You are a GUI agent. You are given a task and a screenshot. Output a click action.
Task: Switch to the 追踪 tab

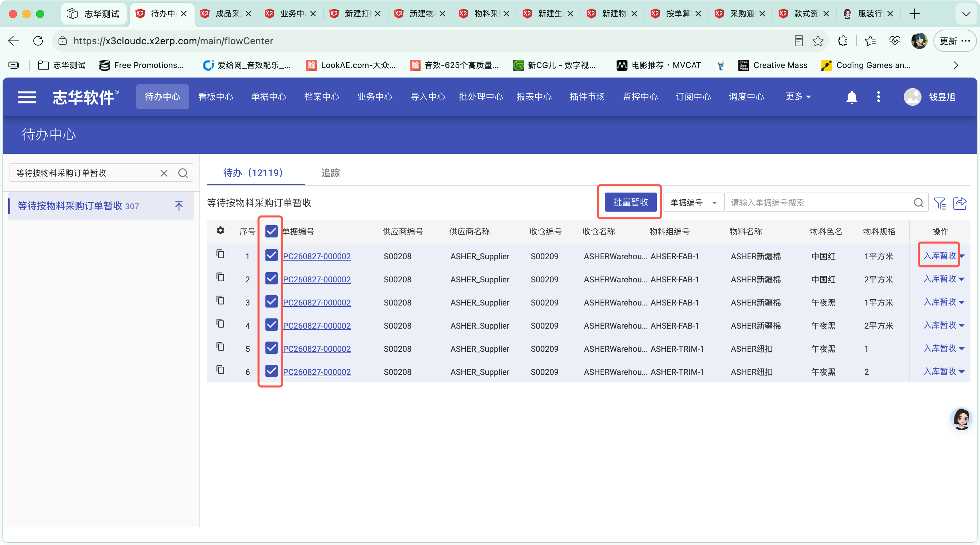coord(331,174)
